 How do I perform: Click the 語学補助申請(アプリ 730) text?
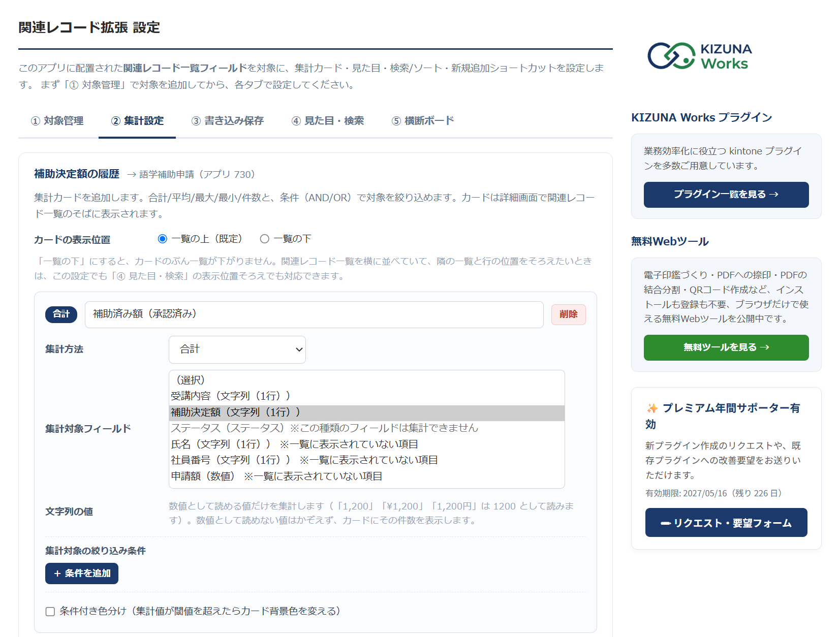[197, 174]
